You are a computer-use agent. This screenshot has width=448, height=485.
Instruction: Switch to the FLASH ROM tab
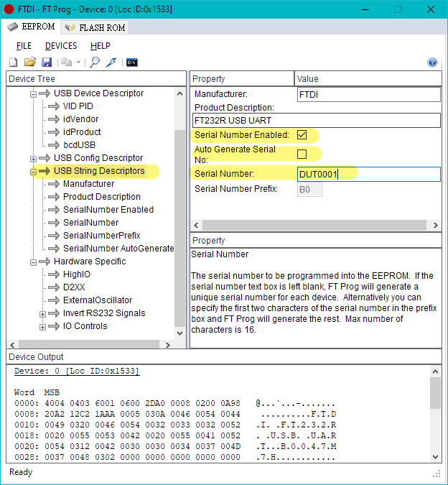[94, 27]
